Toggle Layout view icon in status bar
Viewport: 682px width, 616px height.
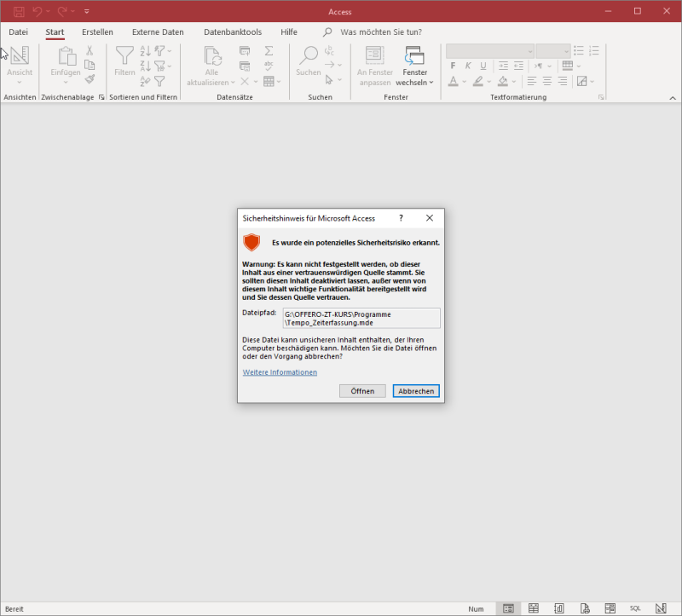pyautogui.click(x=610, y=608)
